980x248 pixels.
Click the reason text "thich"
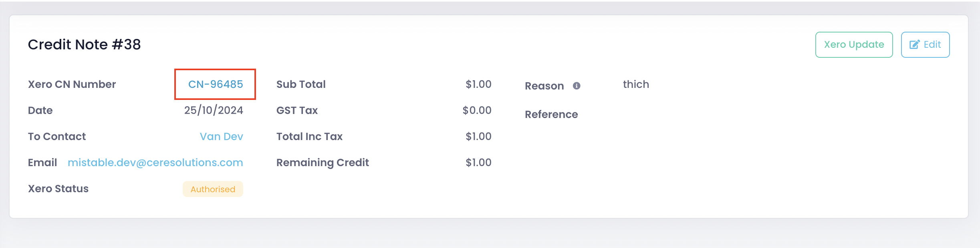636,84
